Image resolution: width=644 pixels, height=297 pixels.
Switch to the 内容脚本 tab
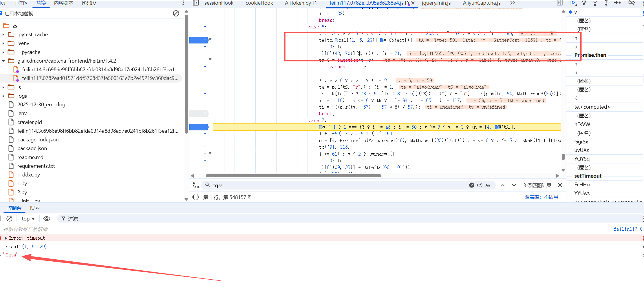[64, 3]
